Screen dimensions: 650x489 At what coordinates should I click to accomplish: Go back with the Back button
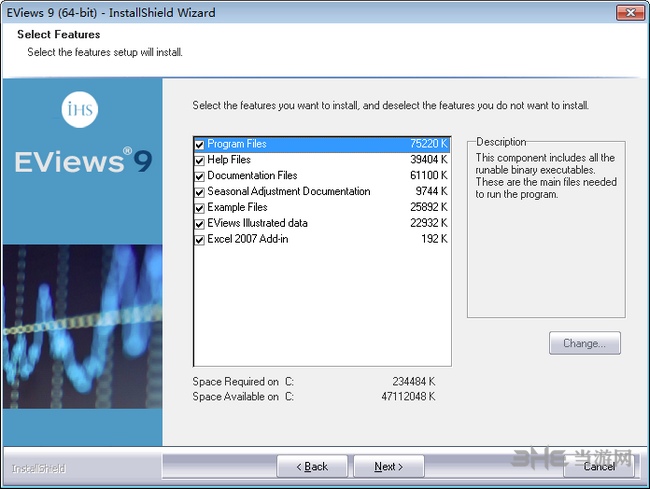(x=312, y=466)
